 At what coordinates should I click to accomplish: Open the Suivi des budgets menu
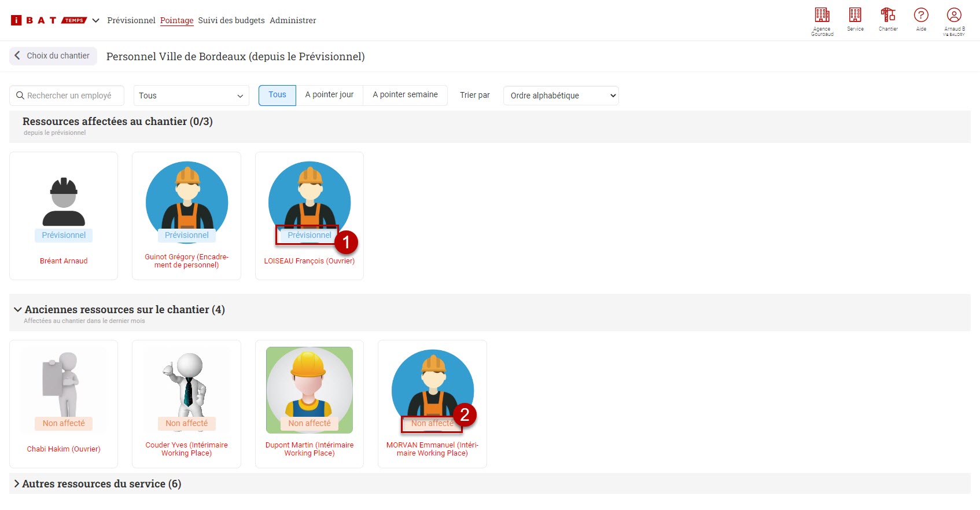point(231,20)
